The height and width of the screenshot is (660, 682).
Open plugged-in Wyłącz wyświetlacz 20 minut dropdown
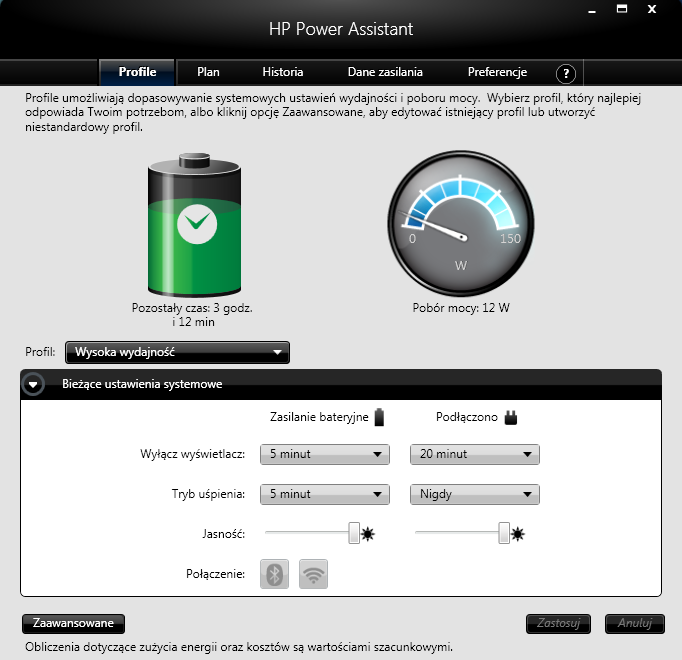click(475, 454)
